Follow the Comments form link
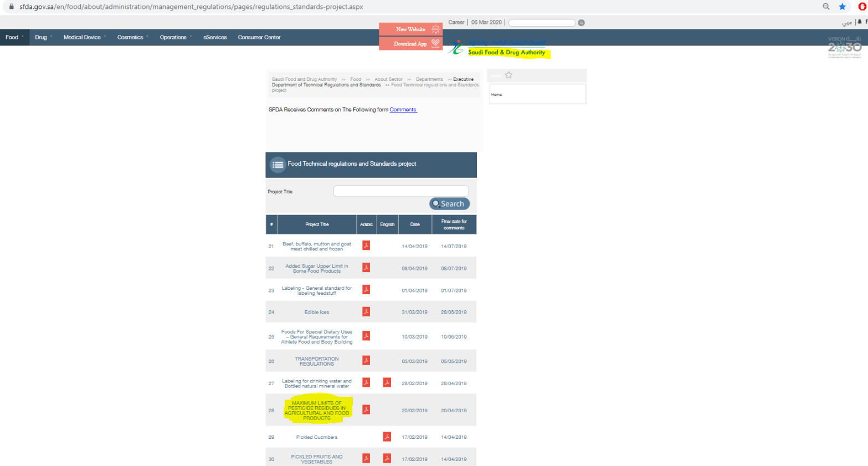 [x=403, y=110]
